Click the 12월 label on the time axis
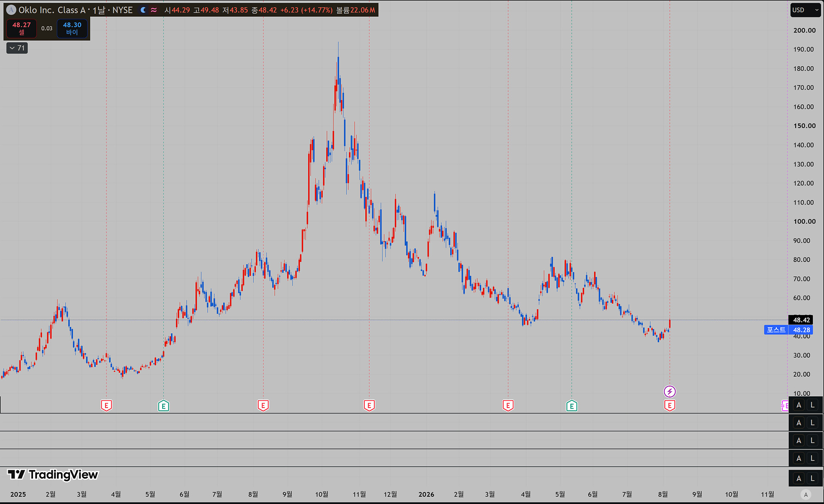 point(390,495)
